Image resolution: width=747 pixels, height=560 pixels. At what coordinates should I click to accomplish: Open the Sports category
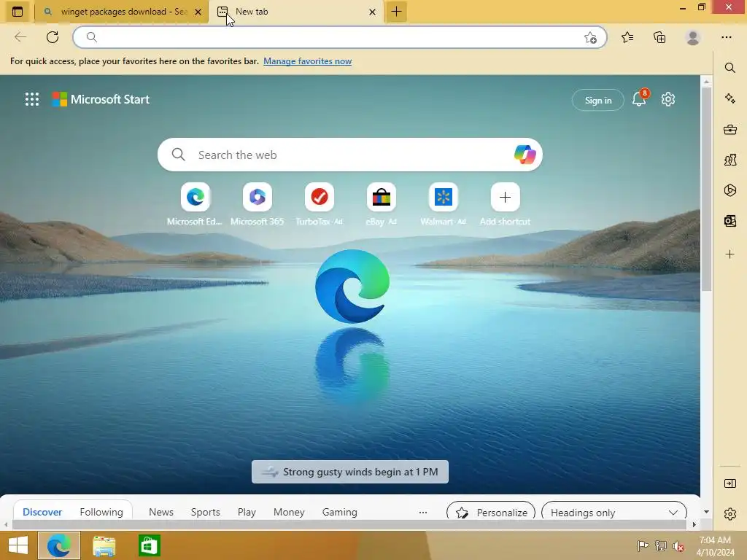[205, 512]
